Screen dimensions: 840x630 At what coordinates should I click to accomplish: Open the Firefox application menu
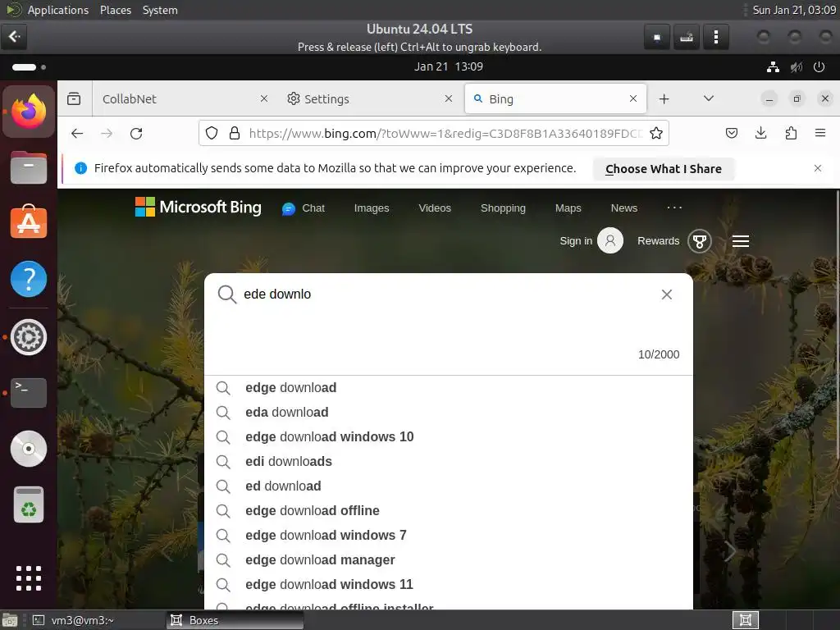click(820, 133)
